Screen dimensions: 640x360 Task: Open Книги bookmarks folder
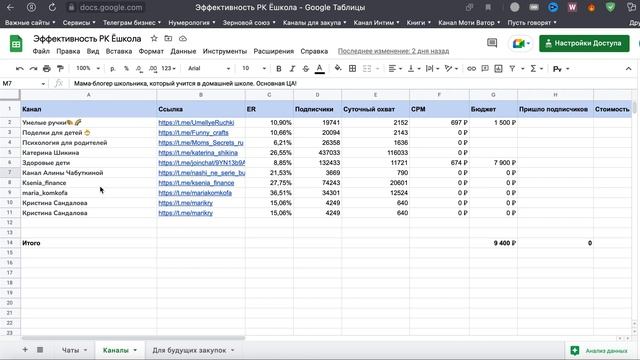[418, 22]
